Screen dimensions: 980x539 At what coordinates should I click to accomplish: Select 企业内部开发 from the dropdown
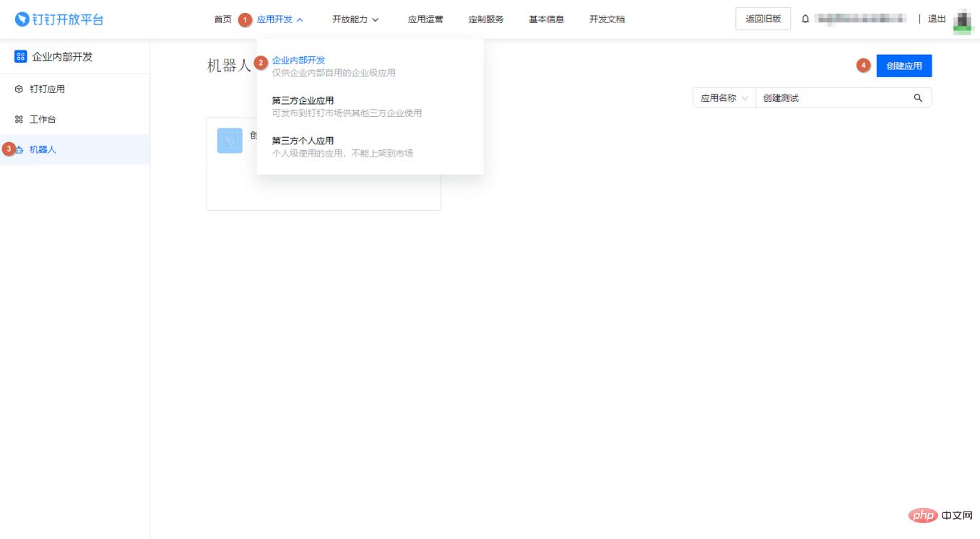pyautogui.click(x=298, y=61)
